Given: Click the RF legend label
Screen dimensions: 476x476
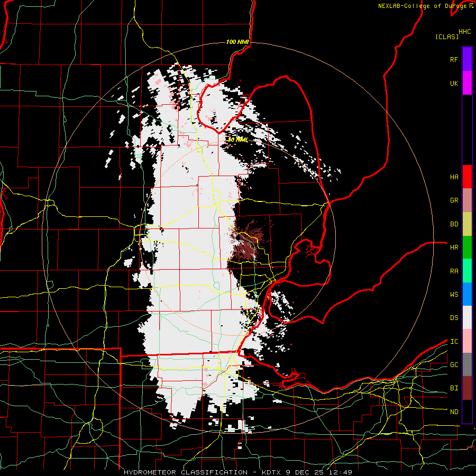Looking at the screenshot, I should 454,59.
